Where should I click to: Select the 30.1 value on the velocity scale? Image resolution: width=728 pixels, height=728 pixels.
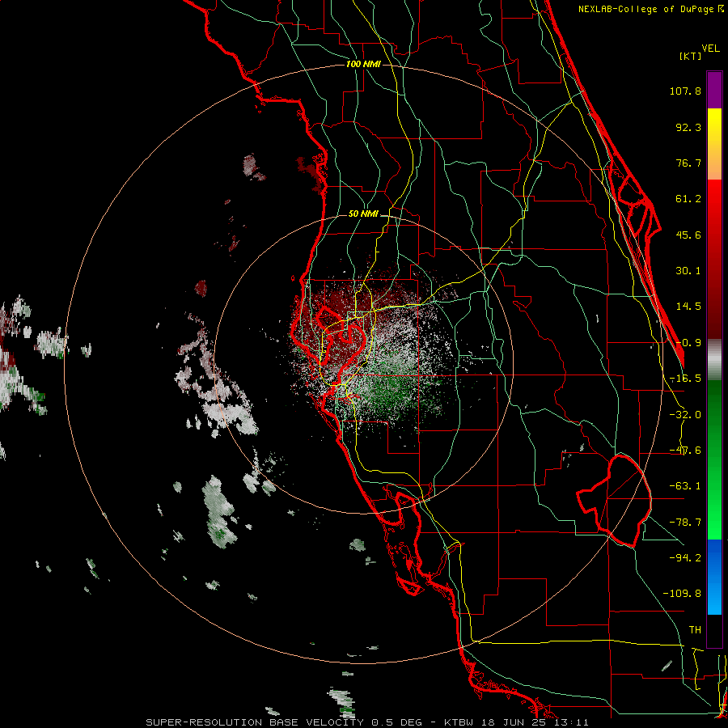pyautogui.click(x=688, y=271)
